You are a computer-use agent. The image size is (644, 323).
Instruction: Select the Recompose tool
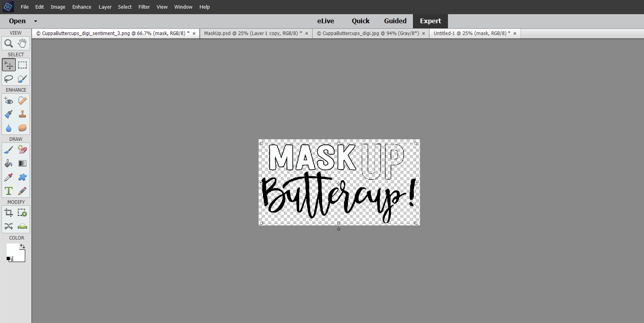click(22, 213)
